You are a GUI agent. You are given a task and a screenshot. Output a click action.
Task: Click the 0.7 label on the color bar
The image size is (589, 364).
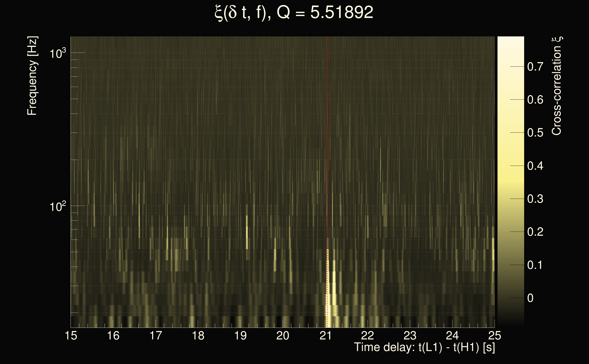tap(535, 67)
